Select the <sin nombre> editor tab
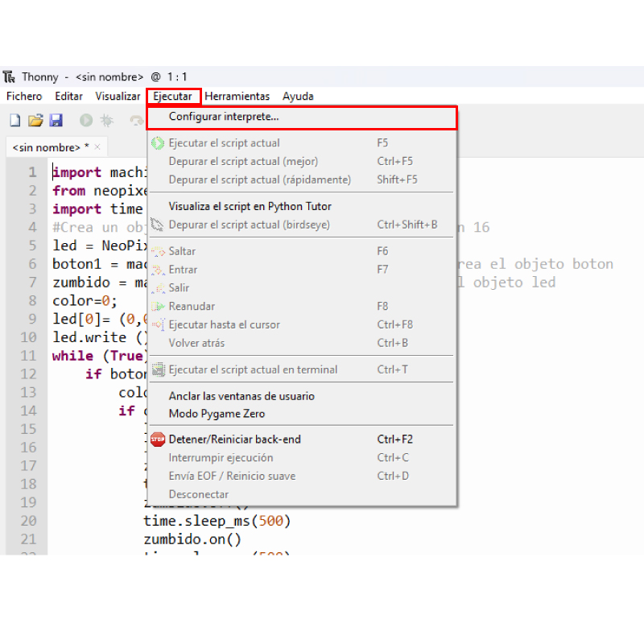Viewport: 644px width, 644px height. [x=45, y=147]
